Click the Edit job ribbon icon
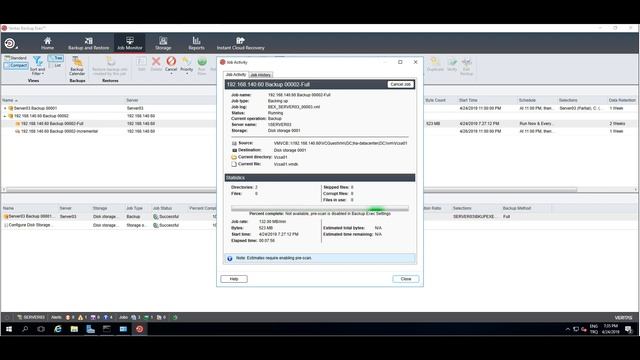Screen dimensions: 640x360 [141, 62]
